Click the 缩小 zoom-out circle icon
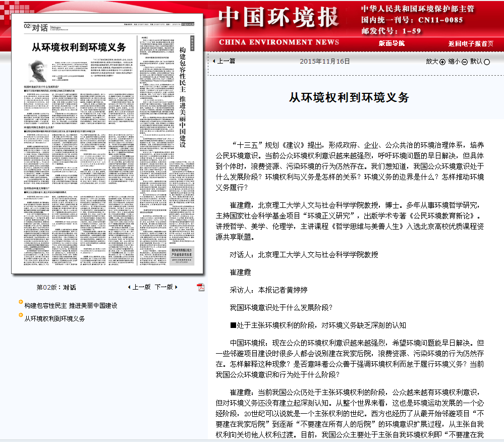Image resolution: width=504 pixels, height=442 pixels. 465,62
